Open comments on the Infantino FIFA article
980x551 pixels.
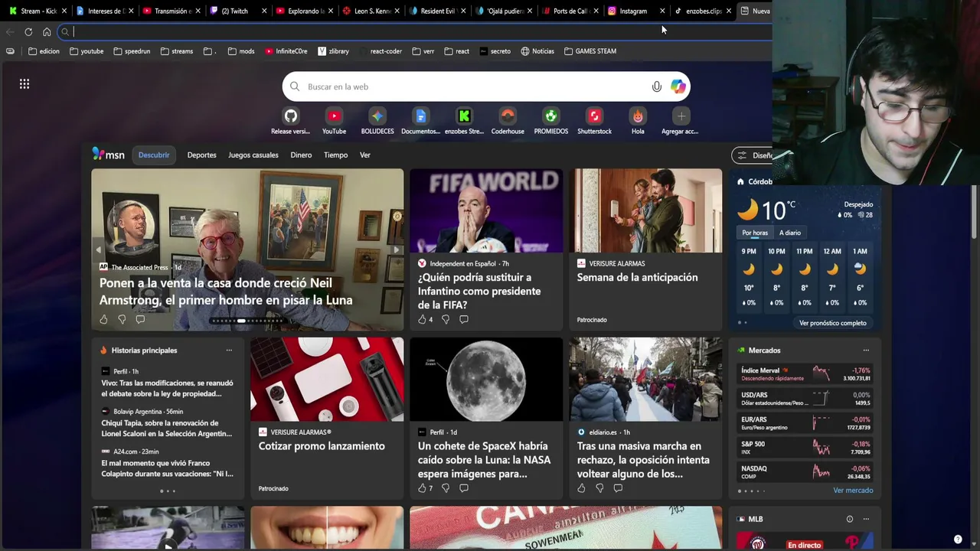[464, 319]
